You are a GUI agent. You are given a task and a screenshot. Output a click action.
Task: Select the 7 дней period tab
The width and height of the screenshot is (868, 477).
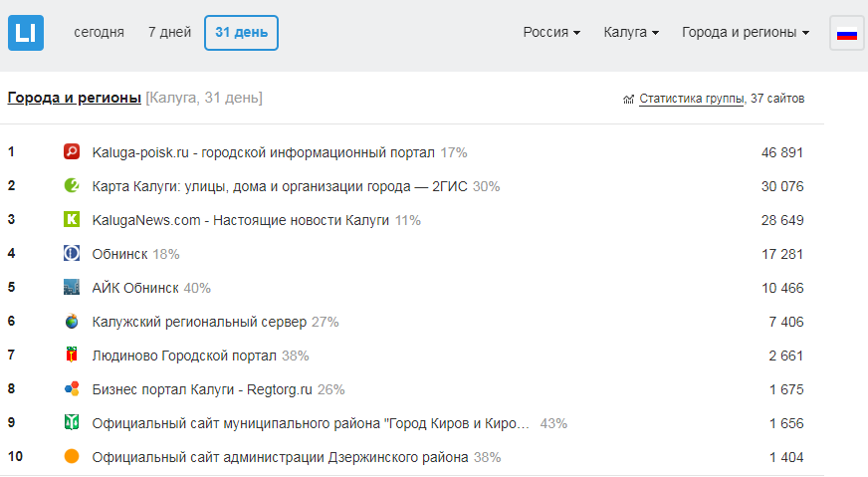click(169, 32)
